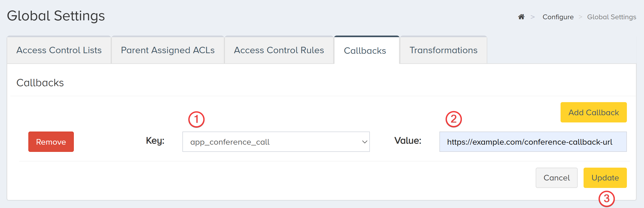Click the home icon in the breadcrumb
Image resolution: width=644 pixels, height=208 pixels.
click(x=521, y=17)
